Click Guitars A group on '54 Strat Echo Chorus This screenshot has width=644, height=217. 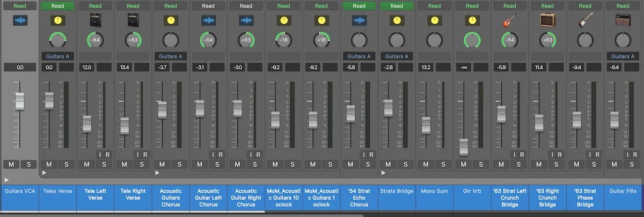(x=359, y=56)
